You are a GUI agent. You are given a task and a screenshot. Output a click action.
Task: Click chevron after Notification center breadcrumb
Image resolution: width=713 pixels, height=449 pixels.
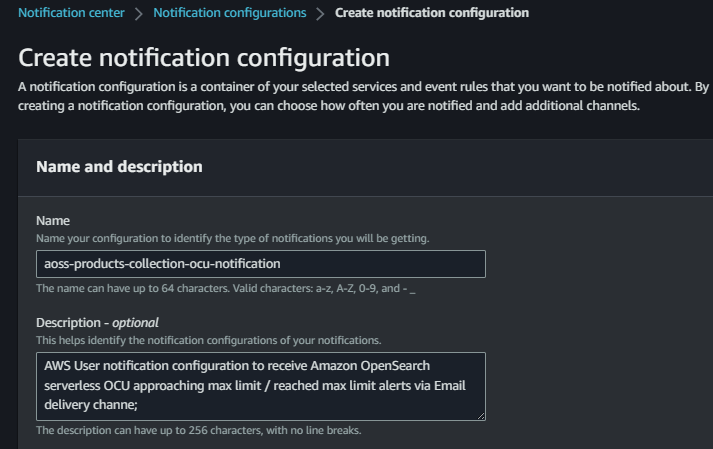coord(139,14)
